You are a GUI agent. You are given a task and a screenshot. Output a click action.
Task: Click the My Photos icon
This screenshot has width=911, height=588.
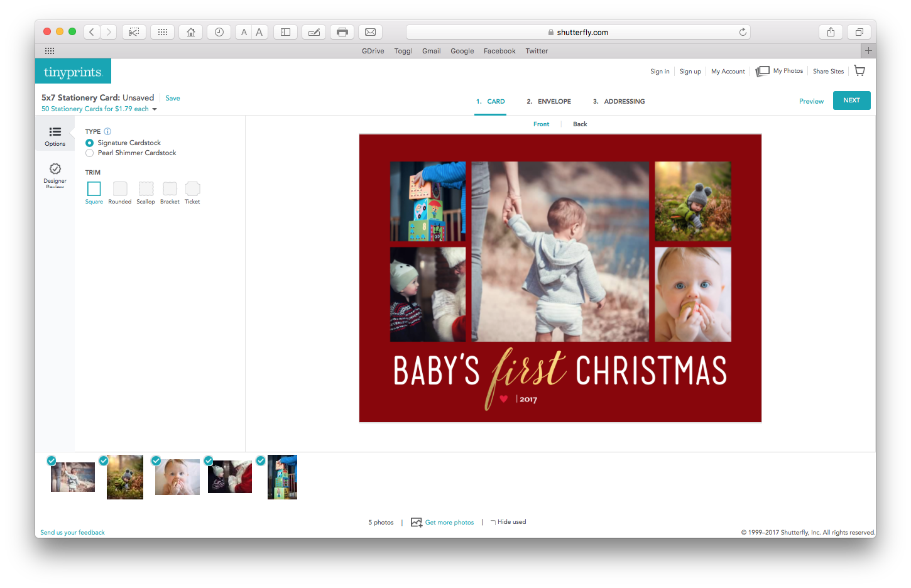[x=762, y=71]
